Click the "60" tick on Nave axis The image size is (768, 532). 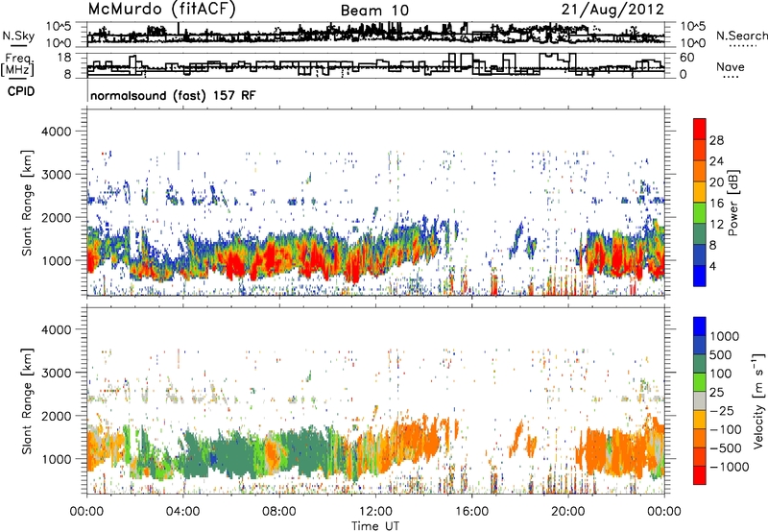(x=687, y=58)
